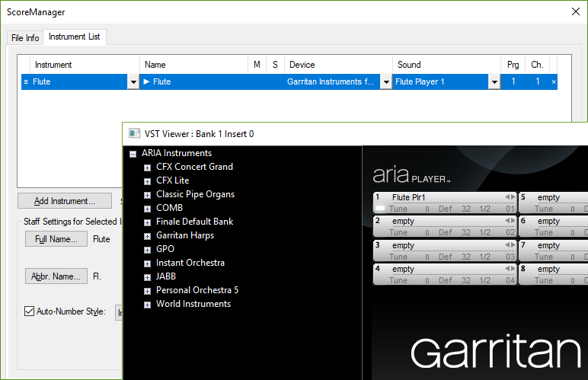The height and width of the screenshot is (380, 588).
Task: Click the slot 1 previous/next arrows icon
Action: click(x=510, y=196)
